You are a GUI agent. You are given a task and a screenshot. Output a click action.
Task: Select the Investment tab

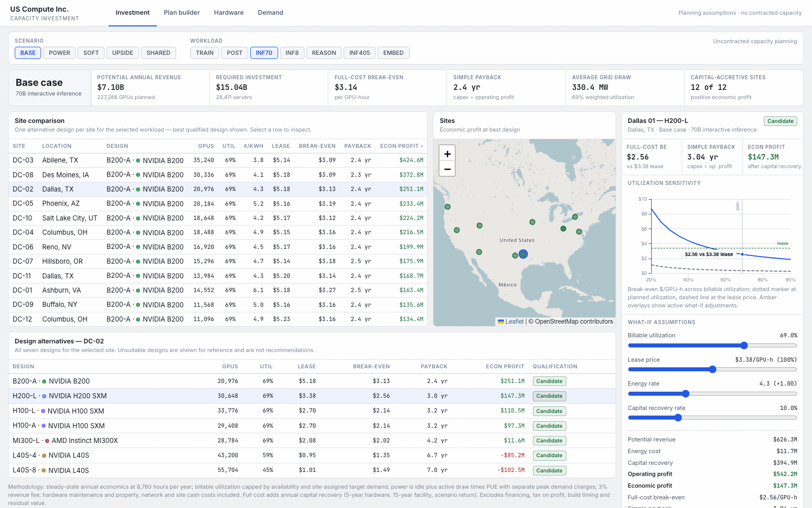[132, 13]
